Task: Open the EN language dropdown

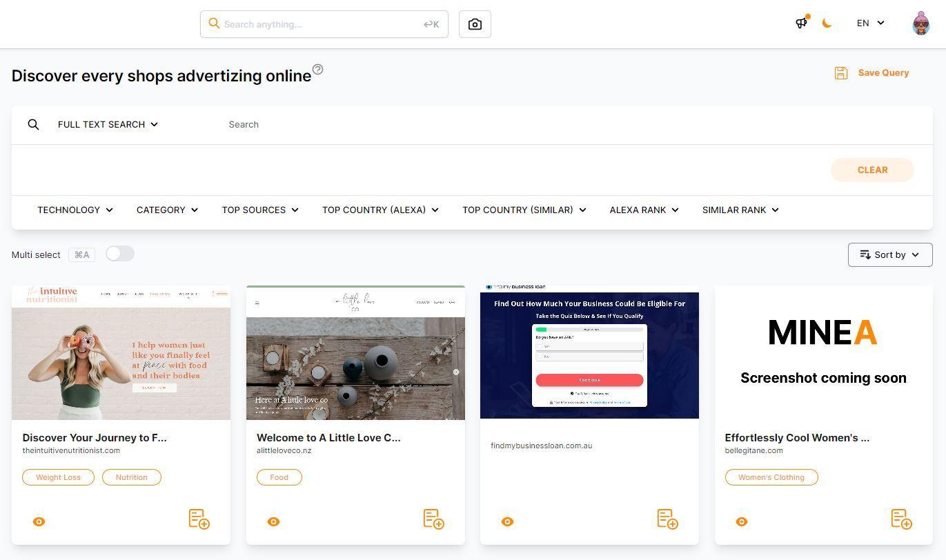Action: pos(871,23)
